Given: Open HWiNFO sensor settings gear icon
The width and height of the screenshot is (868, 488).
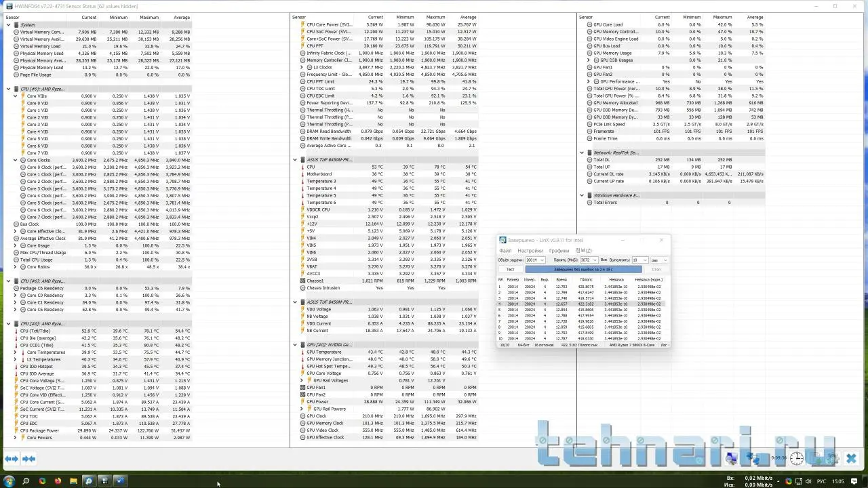Looking at the screenshot, I should coord(832,459).
